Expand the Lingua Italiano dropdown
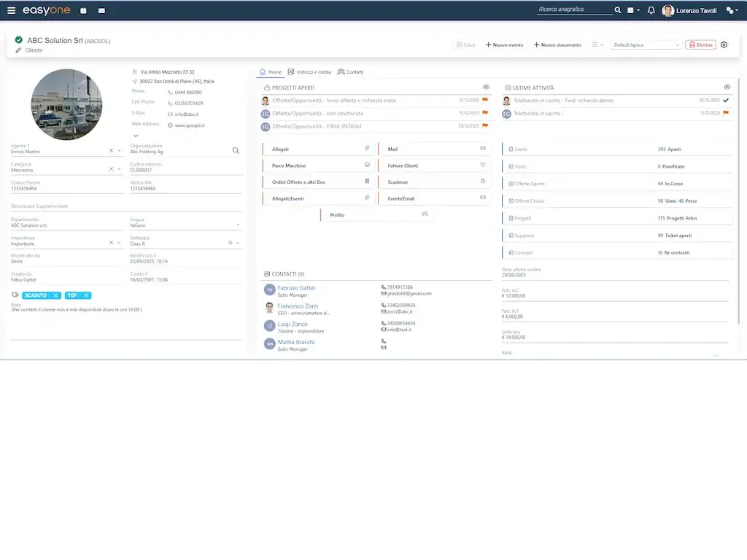747x560 pixels. coord(238,225)
